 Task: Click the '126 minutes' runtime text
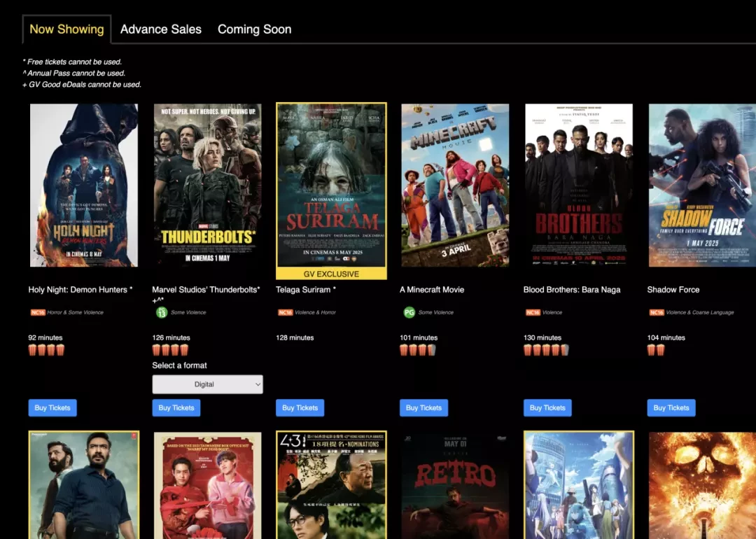pyautogui.click(x=171, y=337)
